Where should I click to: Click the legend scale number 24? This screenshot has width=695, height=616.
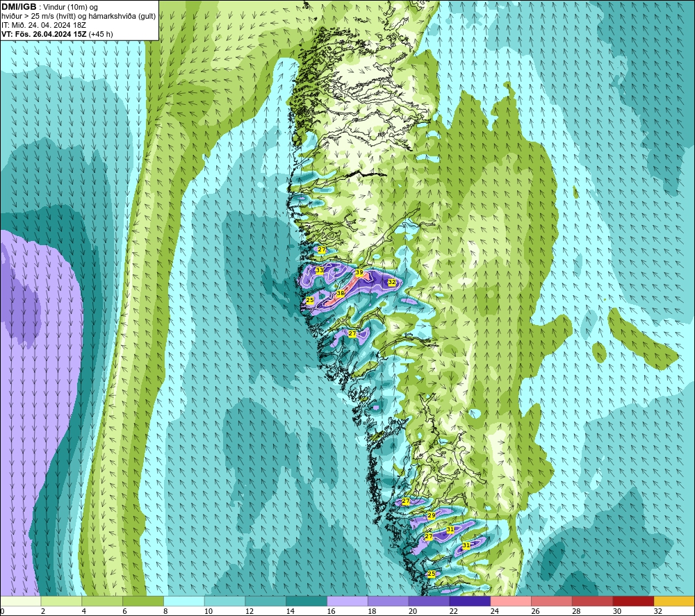[494, 611]
